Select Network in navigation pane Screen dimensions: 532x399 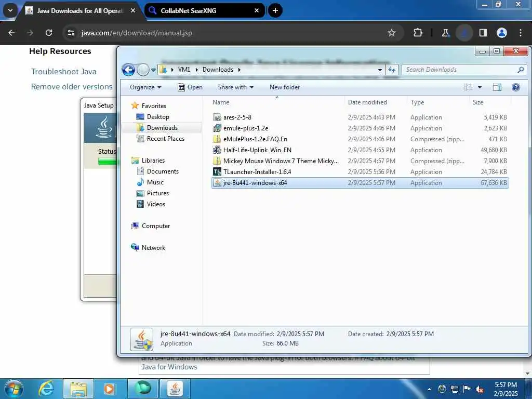pyautogui.click(x=148, y=248)
